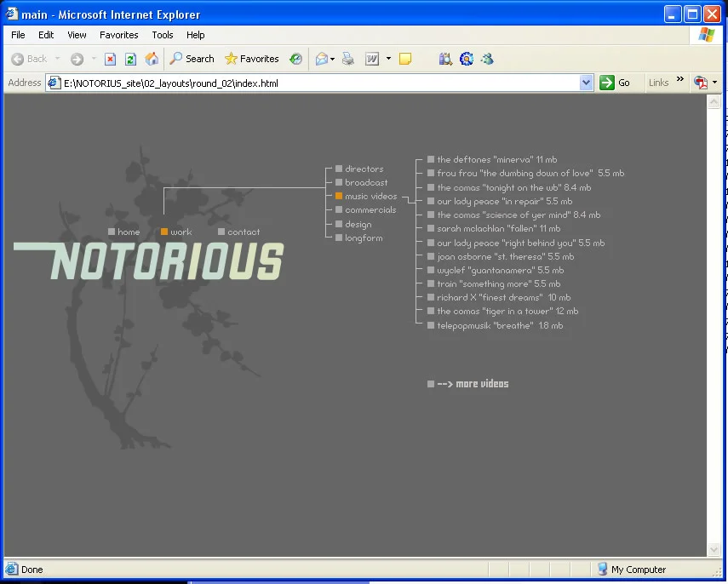This screenshot has width=728, height=584.
Task: Click the Stop loading icon
Action: (x=110, y=59)
